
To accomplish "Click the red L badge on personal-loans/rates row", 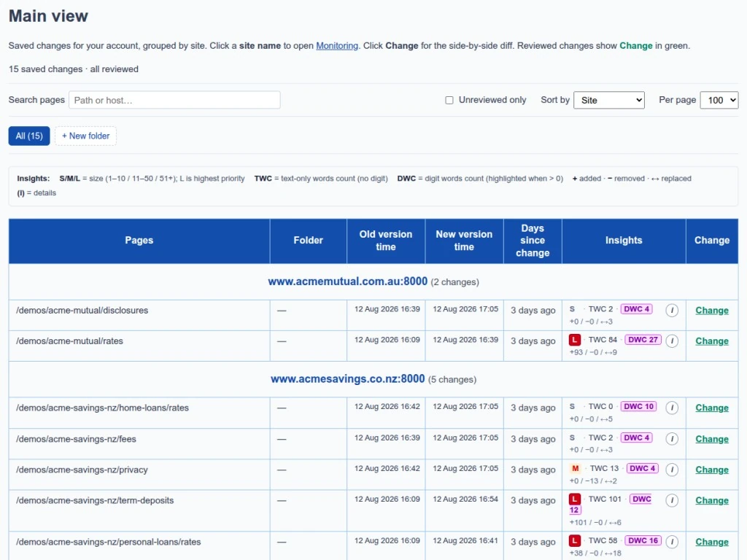I will (x=575, y=540).
